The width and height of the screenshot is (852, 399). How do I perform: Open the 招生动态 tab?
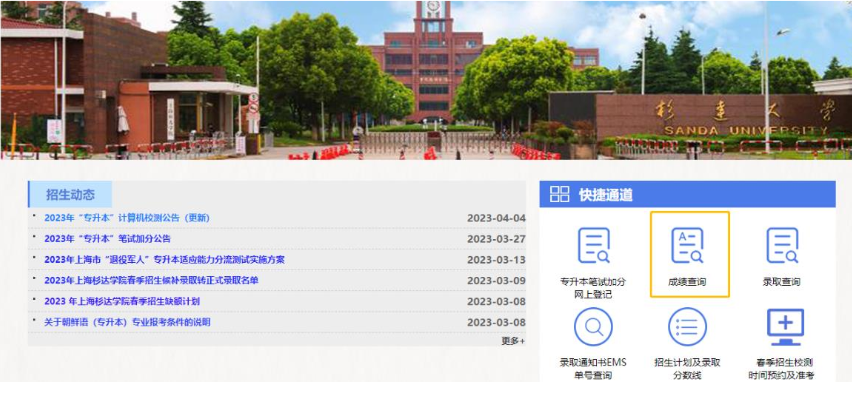pyautogui.click(x=70, y=195)
